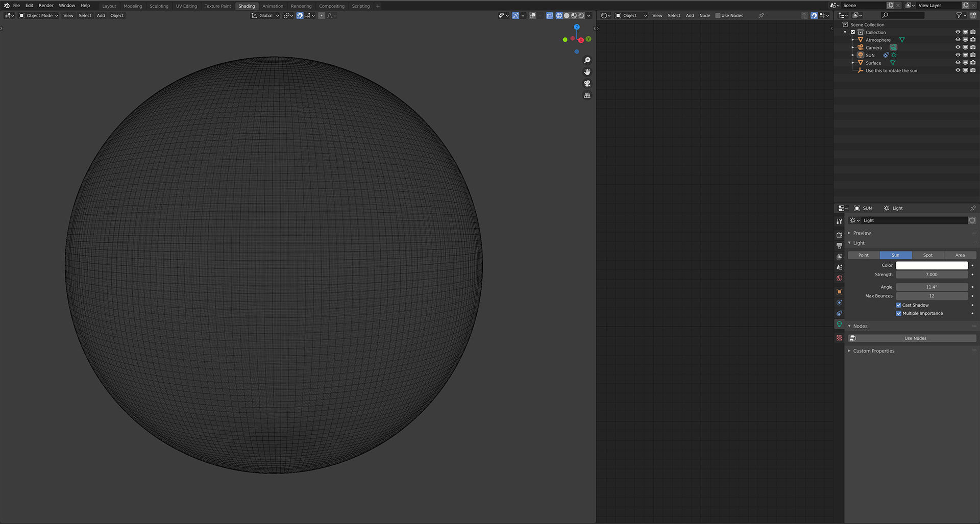Open the Object Constraints properties tab
Viewport: 980px width, 524px height.
click(839, 313)
